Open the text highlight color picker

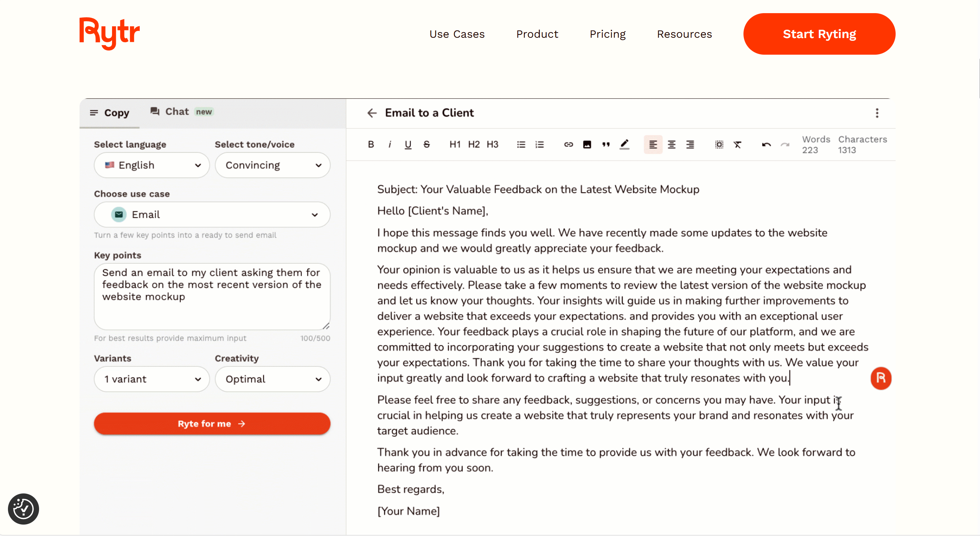click(x=624, y=144)
